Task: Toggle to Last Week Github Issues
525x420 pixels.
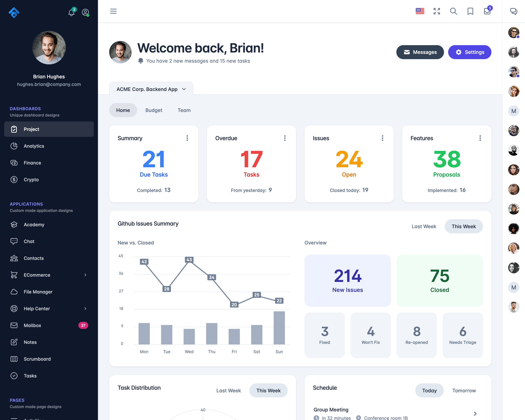Action: click(x=424, y=226)
